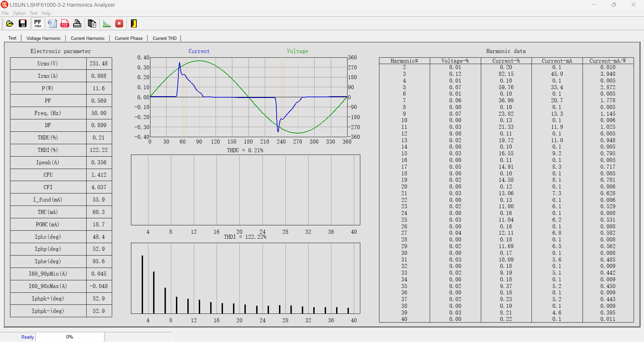Image resolution: width=644 pixels, height=342 pixels.
Task: Select the THDI value cell
Action: tap(99, 150)
